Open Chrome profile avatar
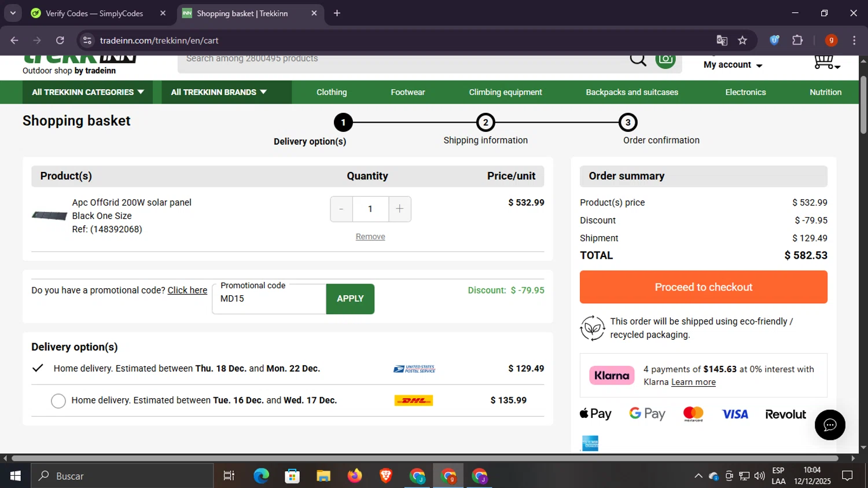 click(x=831, y=41)
